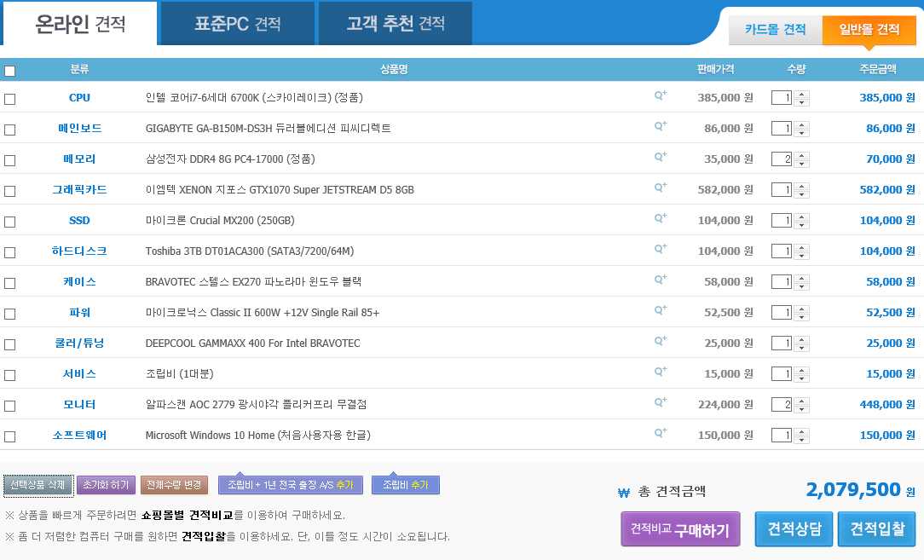Image resolution: width=924 pixels, height=560 pixels.
Task: Click the 견적비교 구매하기 button
Action: 680,529
